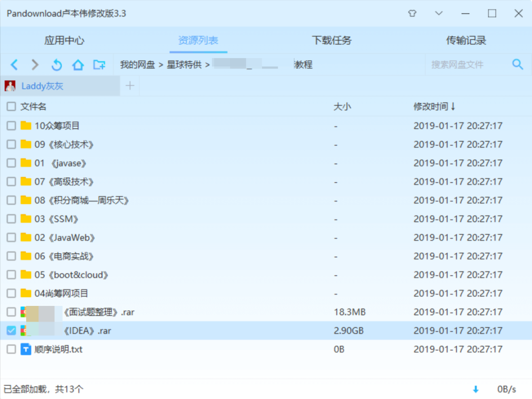The height and width of the screenshot is (399, 532).
Task: Switch to the 下载任务 tab
Action: pyautogui.click(x=332, y=40)
